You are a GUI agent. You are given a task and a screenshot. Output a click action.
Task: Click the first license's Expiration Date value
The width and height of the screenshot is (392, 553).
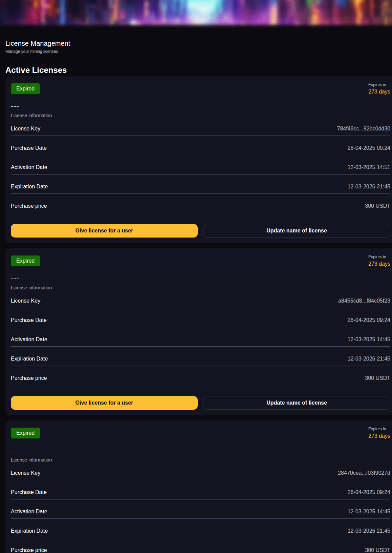(369, 187)
